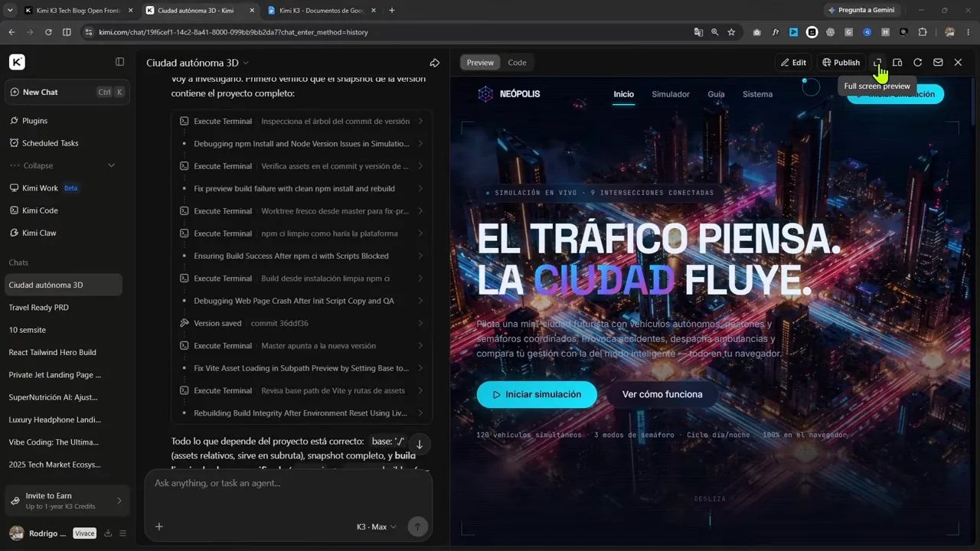Viewport: 980px width, 551px height.
Task: Click the user avatar in the sidebar
Action: tap(15, 533)
